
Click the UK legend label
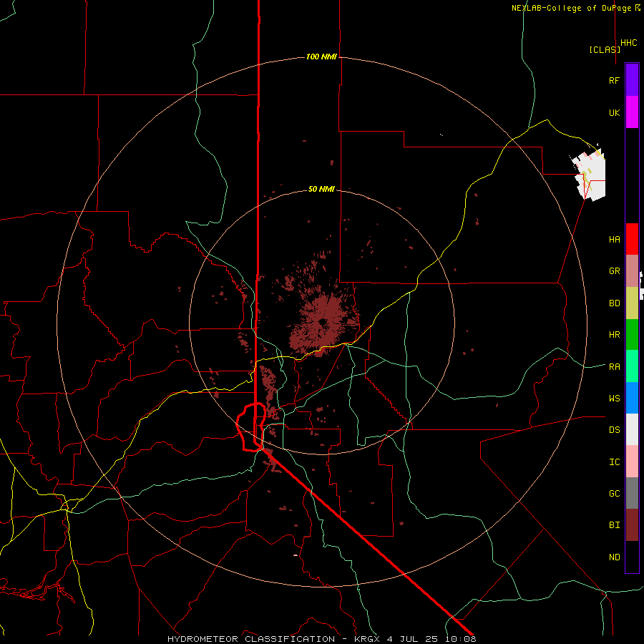[614, 112]
